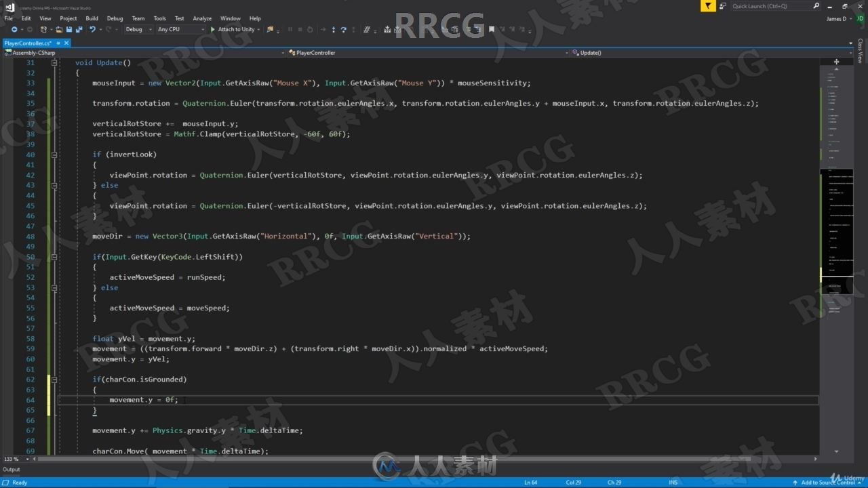Open the Edit menu

pyautogui.click(x=26, y=18)
